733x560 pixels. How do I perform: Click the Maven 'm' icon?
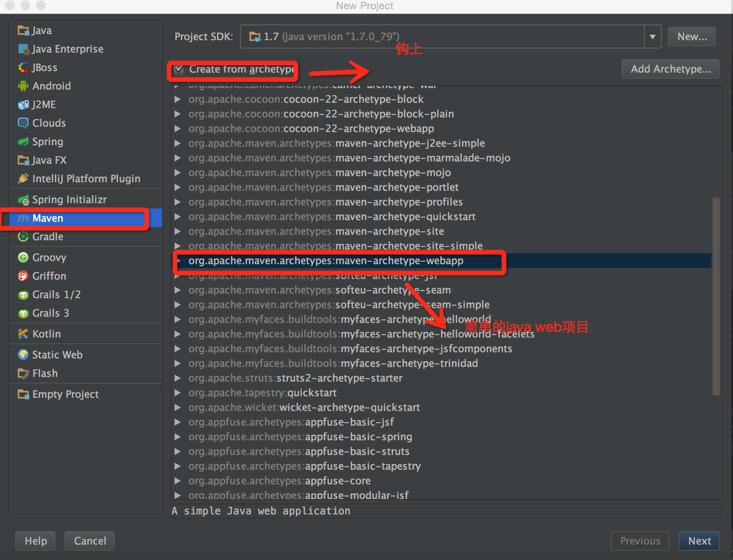[23, 218]
